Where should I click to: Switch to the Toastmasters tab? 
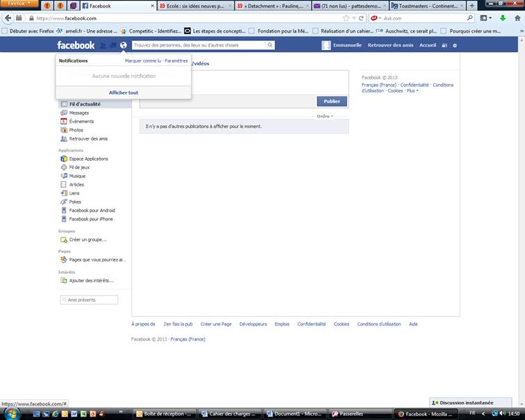[x=428, y=6]
